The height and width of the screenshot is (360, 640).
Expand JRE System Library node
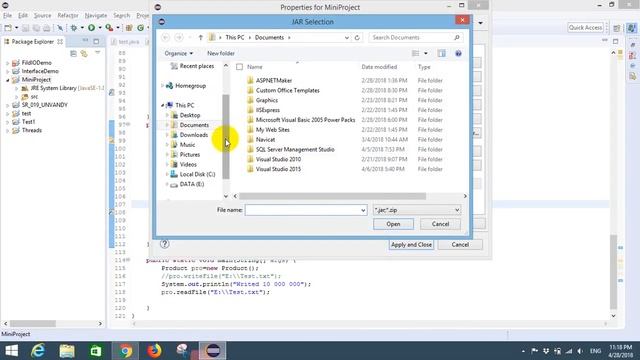click(x=17, y=88)
